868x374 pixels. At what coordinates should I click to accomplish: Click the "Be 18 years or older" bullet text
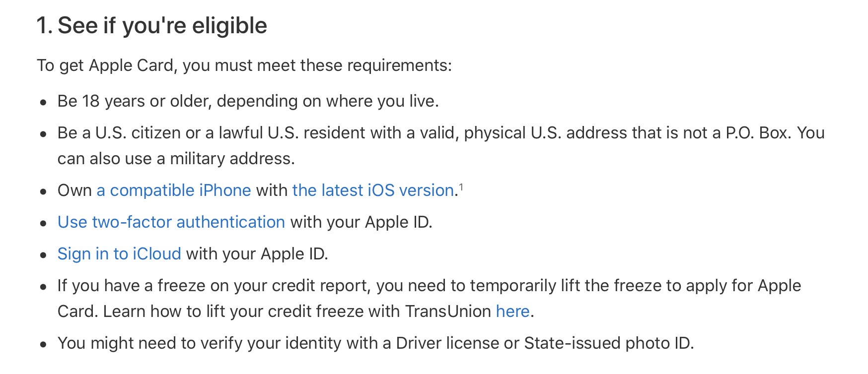tap(248, 101)
